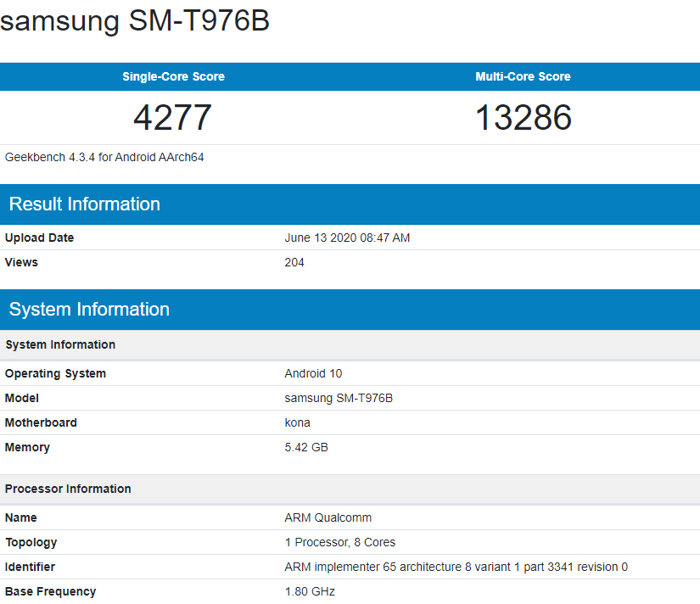Click the Multi-Core Score header
This screenshot has width=700, height=604.
tap(523, 76)
